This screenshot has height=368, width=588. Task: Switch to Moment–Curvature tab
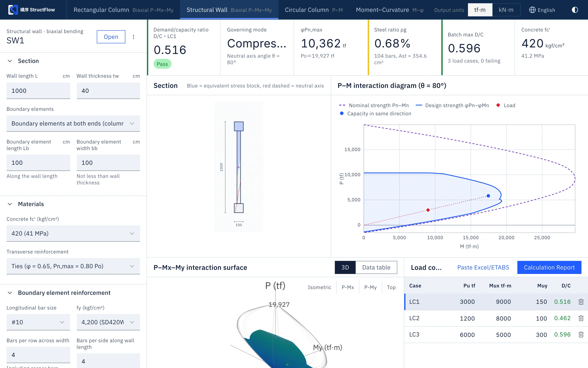point(390,10)
